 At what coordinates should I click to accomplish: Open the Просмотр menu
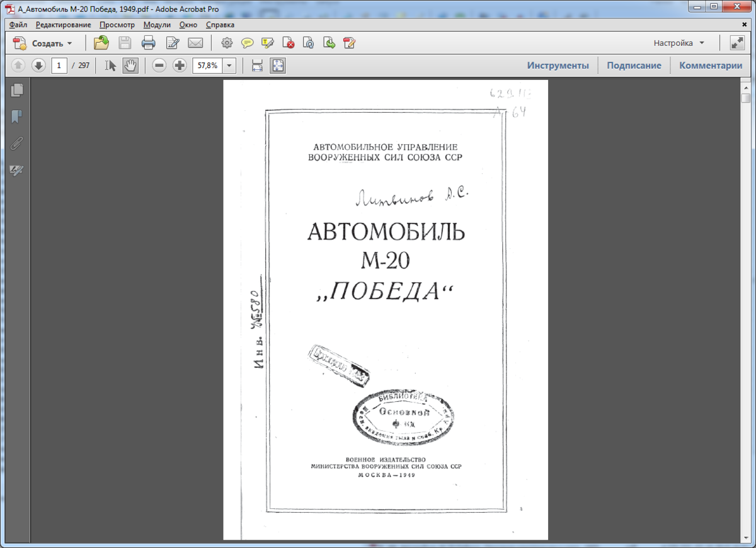117,25
